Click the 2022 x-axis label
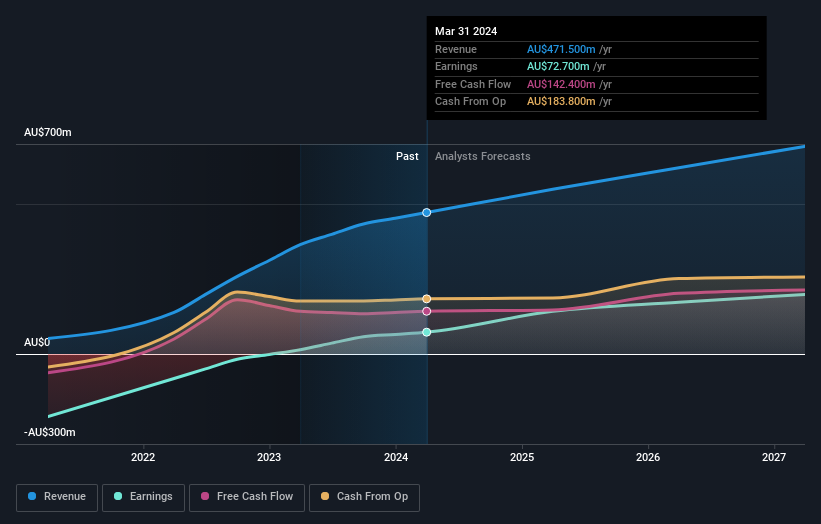Image resolution: width=821 pixels, height=524 pixels. [143, 457]
